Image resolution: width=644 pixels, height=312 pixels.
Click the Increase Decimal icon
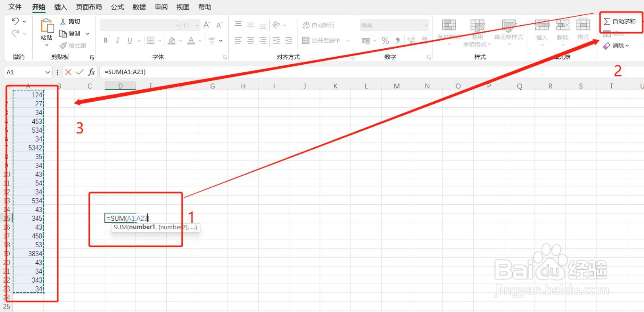411,41
